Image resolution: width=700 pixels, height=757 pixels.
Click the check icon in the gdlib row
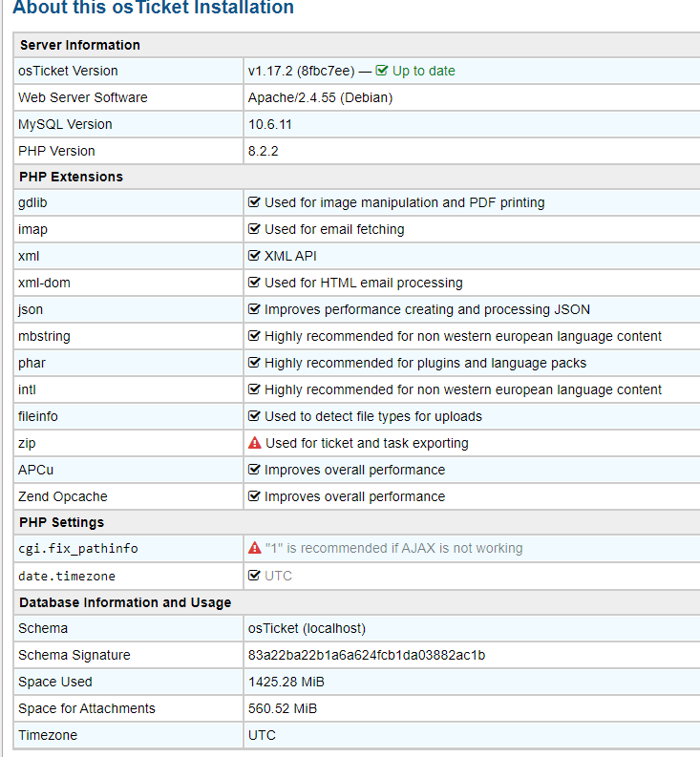[254, 202]
